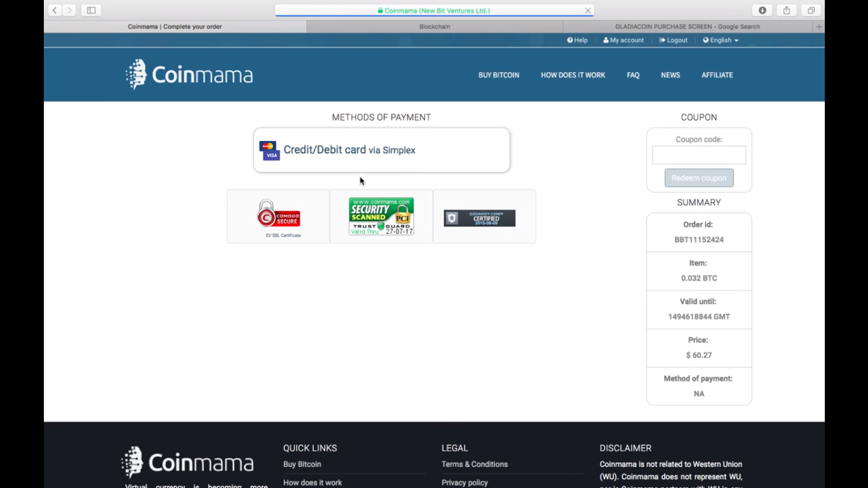Open the Safari downloads icon
Viewport: 868px width, 488px height.
pos(762,10)
